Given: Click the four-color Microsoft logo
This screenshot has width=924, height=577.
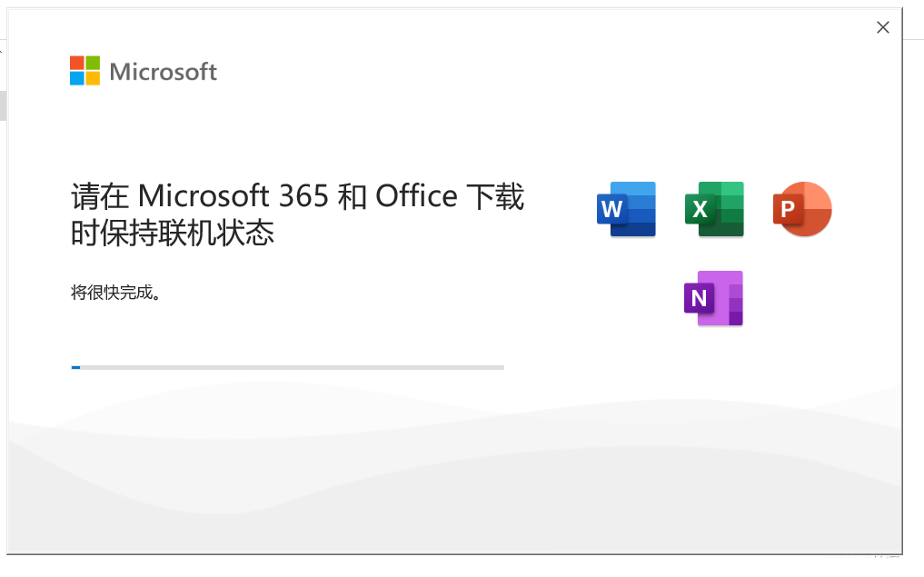Looking at the screenshot, I should [x=84, y=71].
